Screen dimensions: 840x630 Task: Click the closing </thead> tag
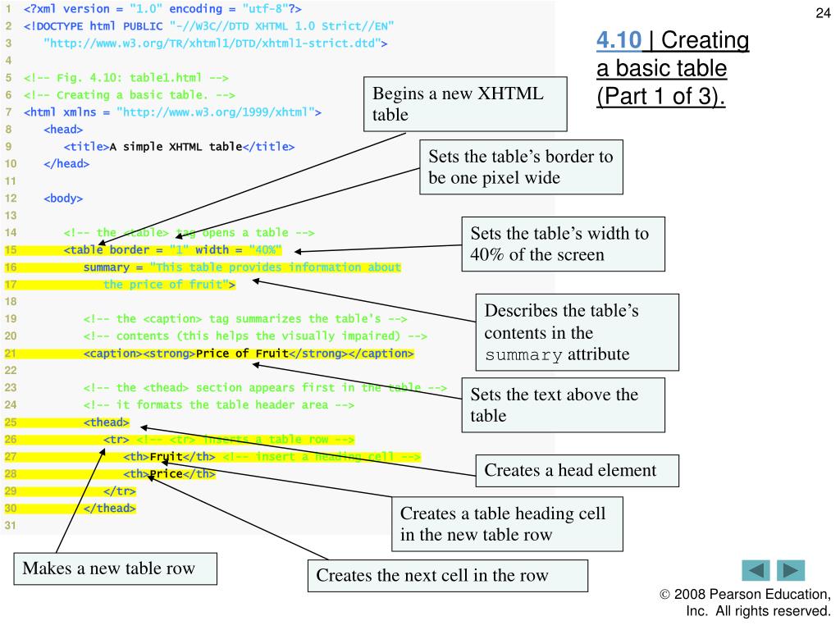(x=109, y=508)
